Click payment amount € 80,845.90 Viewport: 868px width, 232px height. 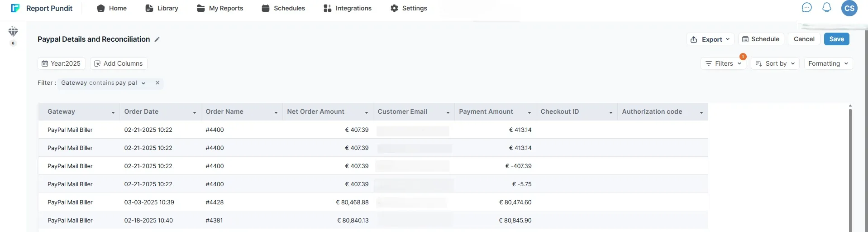tap(515, 220)
